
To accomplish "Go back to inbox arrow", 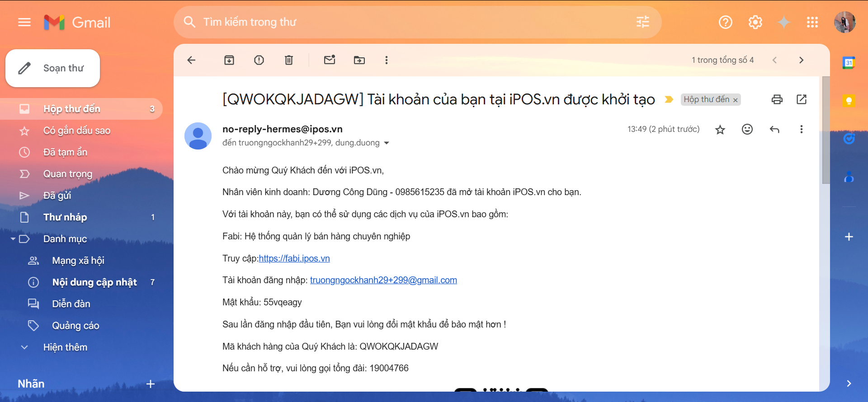I will coord(191,60).
